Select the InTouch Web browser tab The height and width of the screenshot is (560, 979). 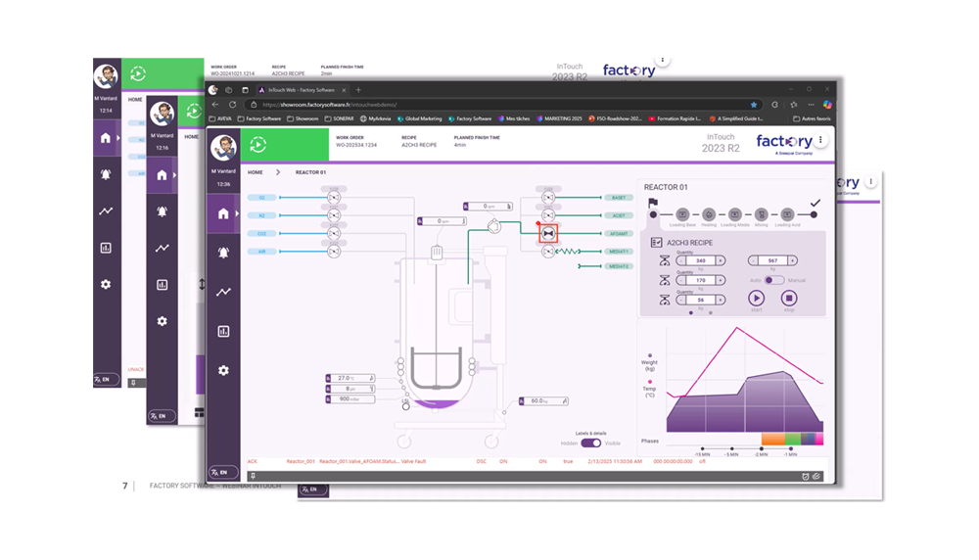[x=303, y=90]
